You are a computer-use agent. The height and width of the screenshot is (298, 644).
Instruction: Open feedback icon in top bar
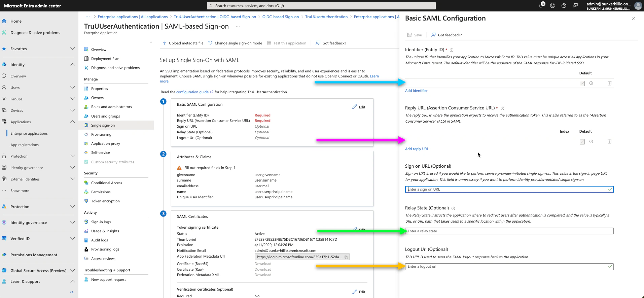click(x=575, y=6)
